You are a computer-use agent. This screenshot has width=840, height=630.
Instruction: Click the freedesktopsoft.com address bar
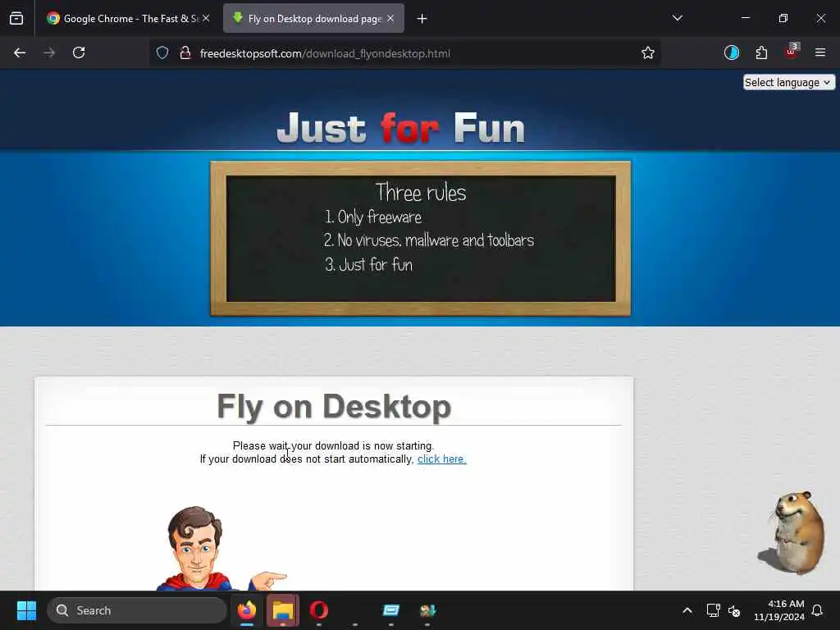(x=404, y=53)
